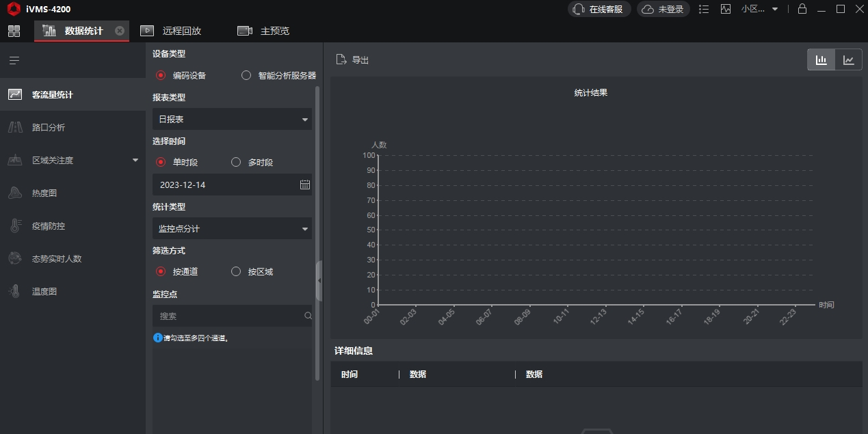Maximize the iVMS-4200 window
Viewport: 868px width, 434px height.
point(841,9)
